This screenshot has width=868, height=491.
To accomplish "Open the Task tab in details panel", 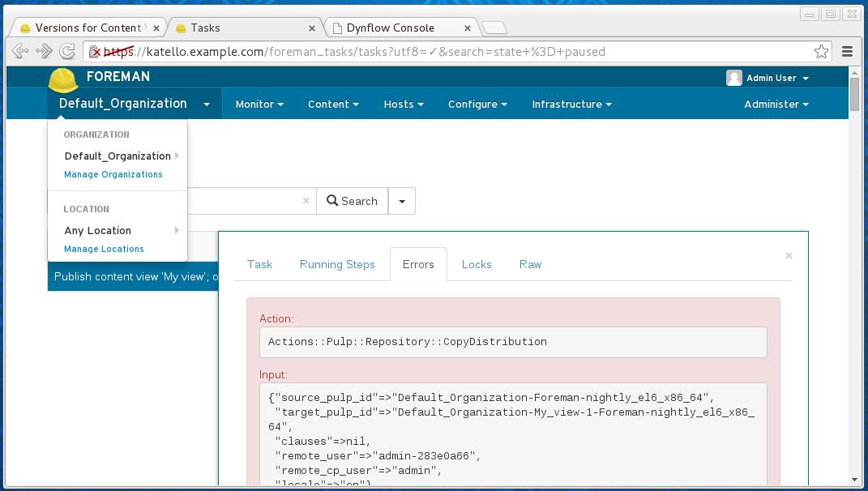I will click(259, 265).
